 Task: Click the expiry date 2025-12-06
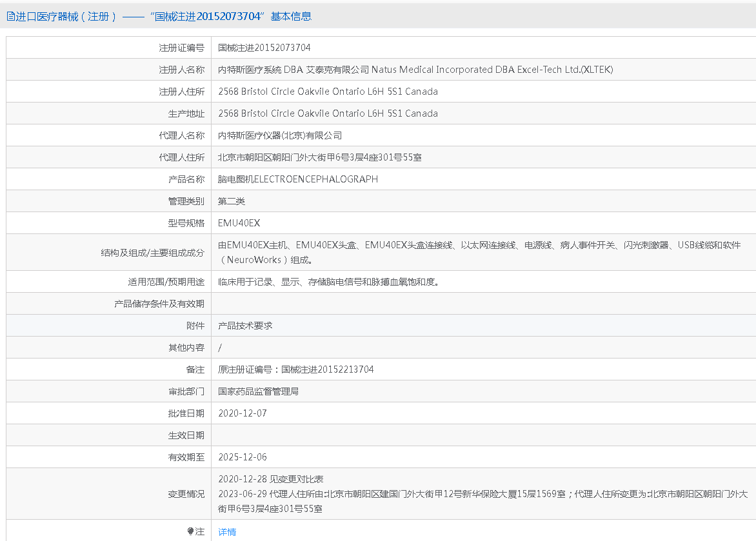tap(243, 457)
